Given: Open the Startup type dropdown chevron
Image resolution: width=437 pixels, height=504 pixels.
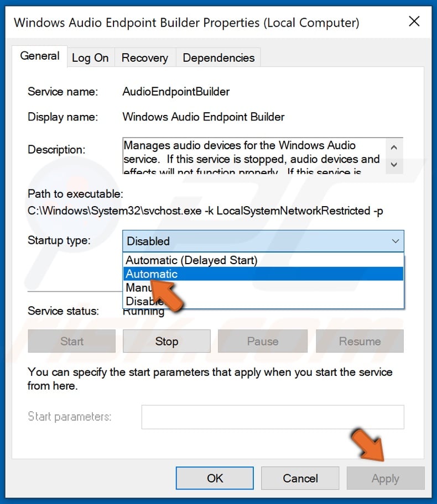Looking at the screenshot, I should tap(395, 242).
